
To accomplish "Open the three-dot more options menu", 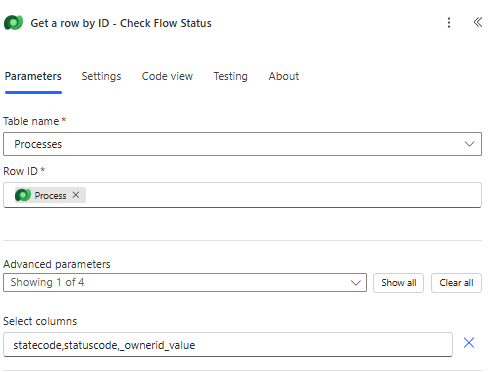I will pyautogui.click(x=449, y=23).
